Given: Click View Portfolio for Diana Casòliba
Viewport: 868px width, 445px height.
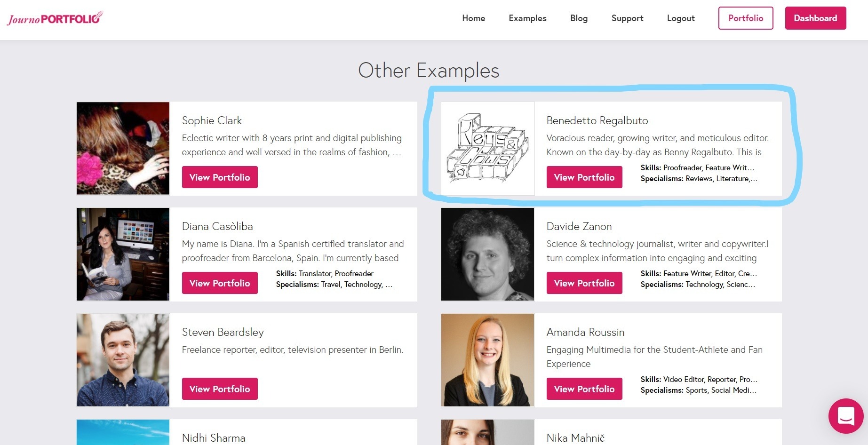Looking at the screenshot, I should pos(220,283).
